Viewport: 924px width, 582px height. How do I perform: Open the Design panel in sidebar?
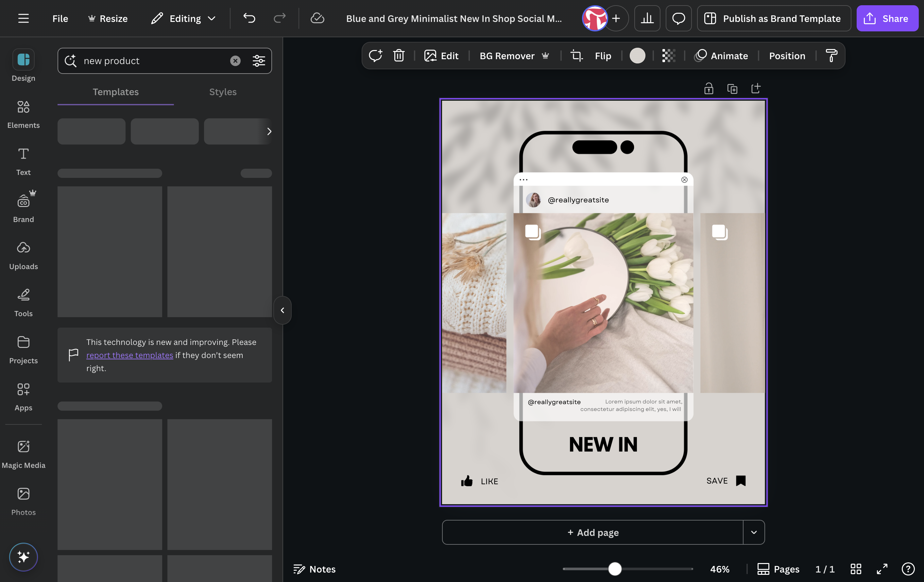[x=24, y=66]
